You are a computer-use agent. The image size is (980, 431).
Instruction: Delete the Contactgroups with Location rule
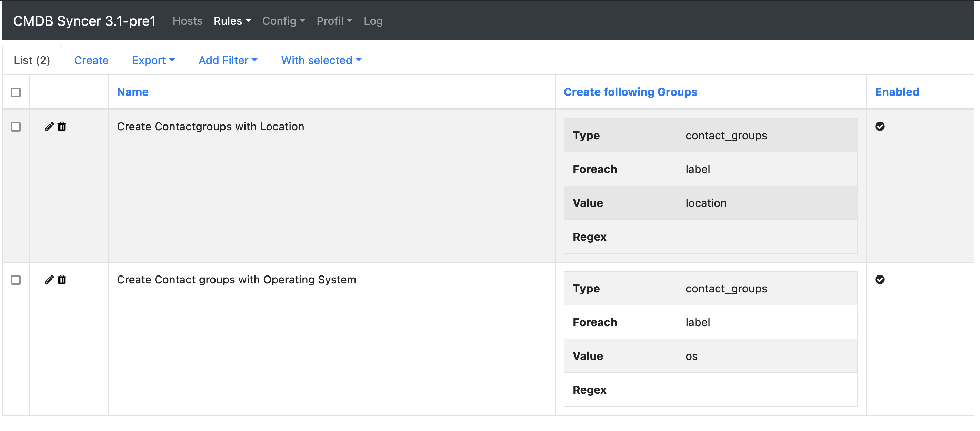click(62, 127)
